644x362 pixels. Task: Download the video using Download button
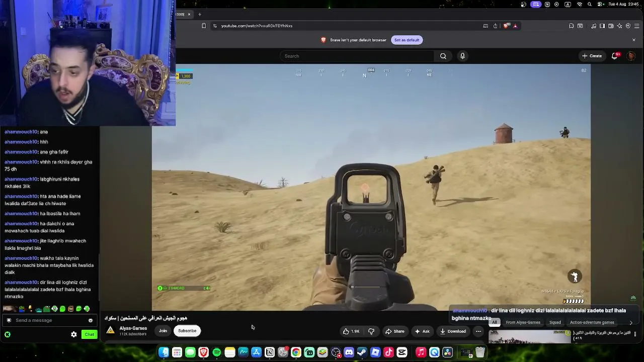tap(453, 331)
